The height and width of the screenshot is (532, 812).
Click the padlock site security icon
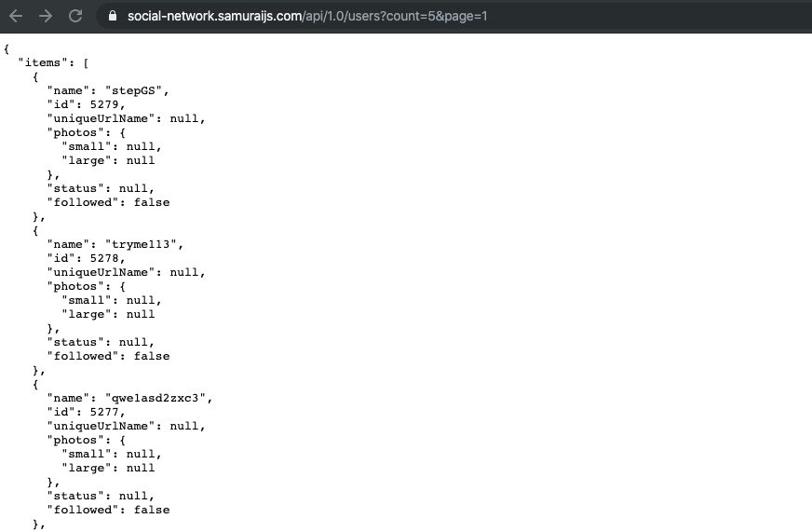coord(114,16)
